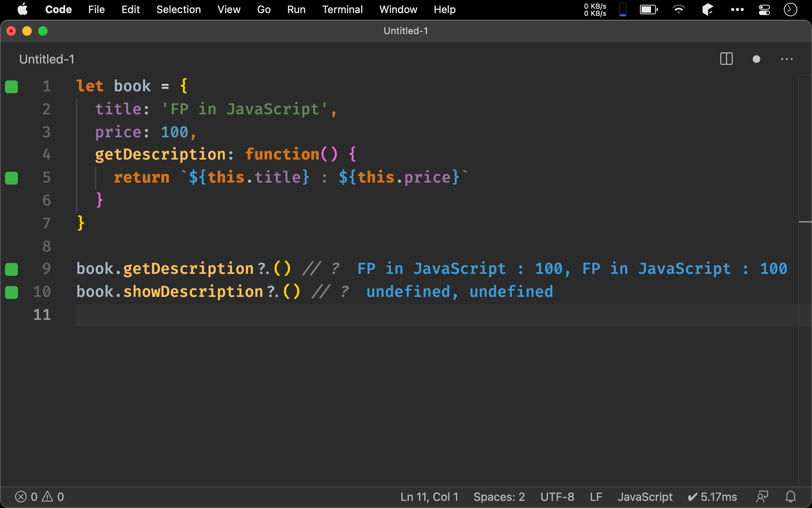Open the UTF-8 encoding selector
This screenshot has height=508, width=812.
coord(557,496)
